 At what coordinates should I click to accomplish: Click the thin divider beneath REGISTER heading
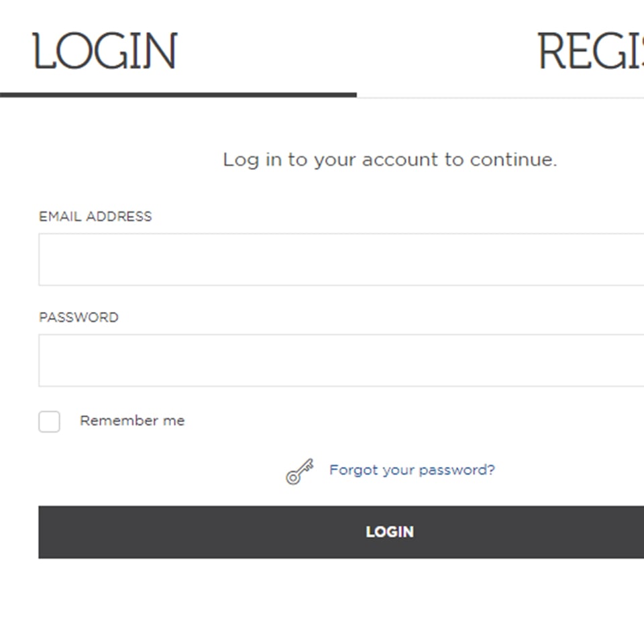pos(500,98)
